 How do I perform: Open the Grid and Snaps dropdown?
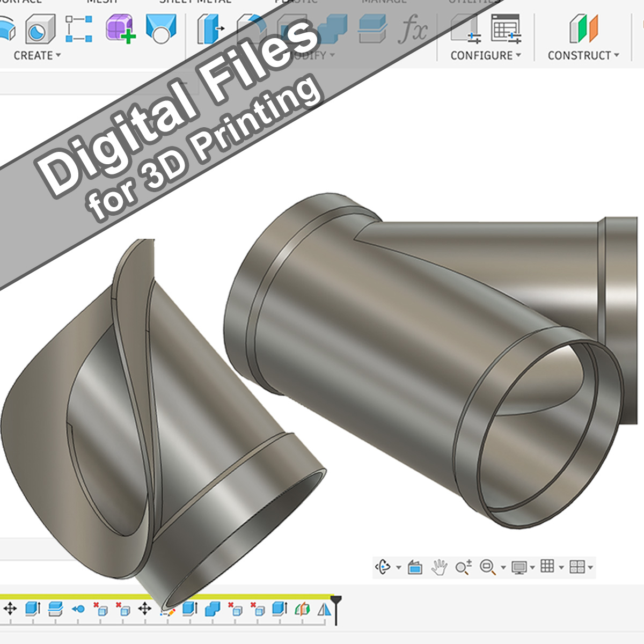point(551,567)
